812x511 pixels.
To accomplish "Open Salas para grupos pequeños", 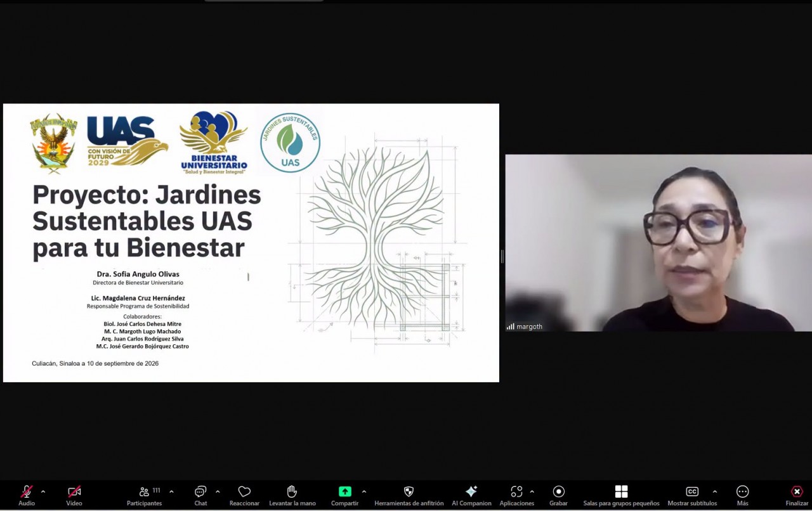I will tap(621, 495).
